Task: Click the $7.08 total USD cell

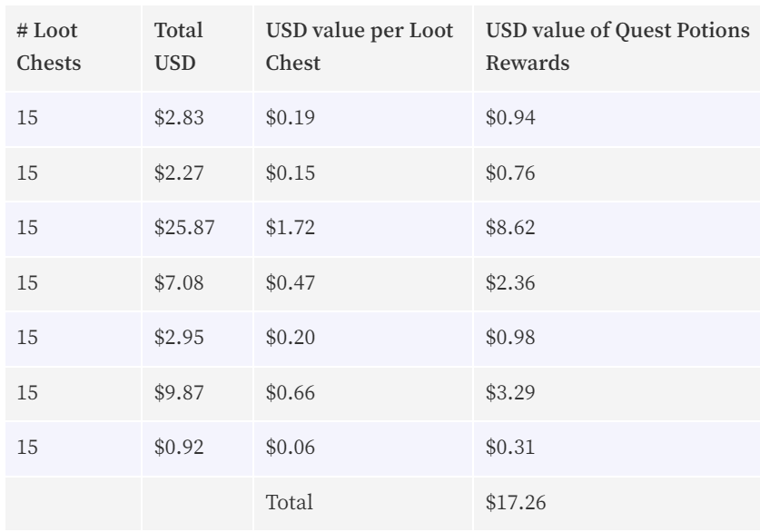Action: point(198,284)
